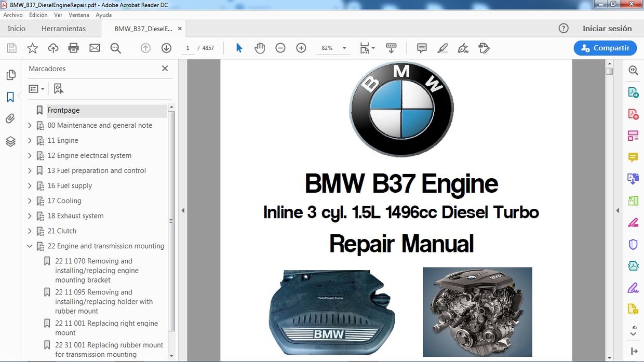Screen dimensions: 644x362
Task: Click the Protect tool shield icon
Action: pyautogui.click(x=633, y=244)
